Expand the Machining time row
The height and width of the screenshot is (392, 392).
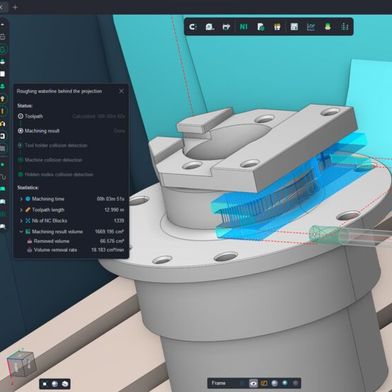pyautogui.click(x=21, y=199)
